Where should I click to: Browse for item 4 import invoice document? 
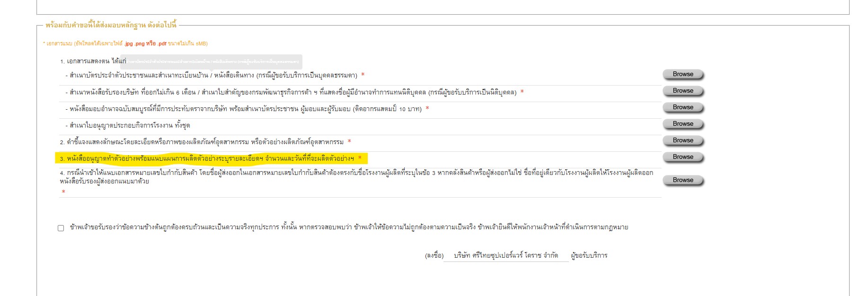pyautogui.click(x=682, y=180)
